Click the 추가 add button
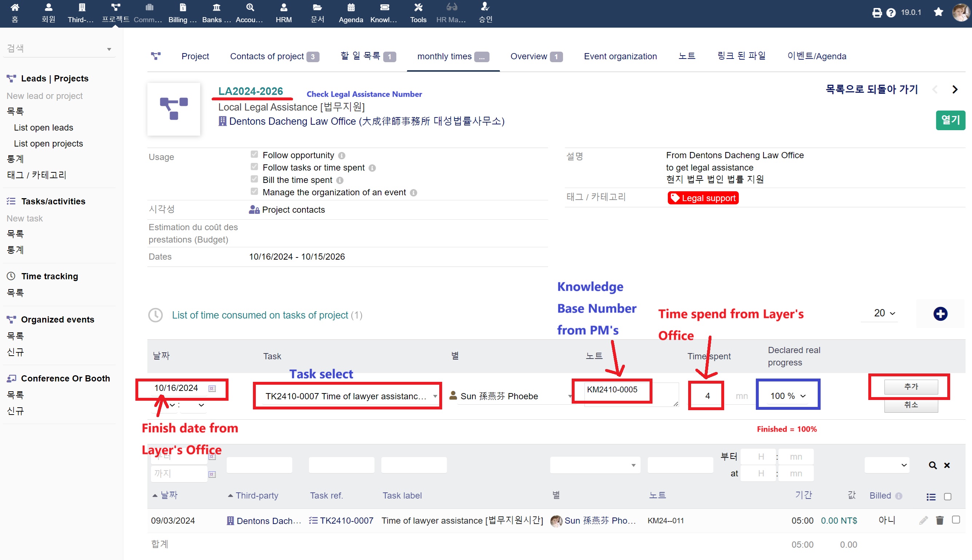The width and height of the screenshot is (972, 560). click(910, 387)
